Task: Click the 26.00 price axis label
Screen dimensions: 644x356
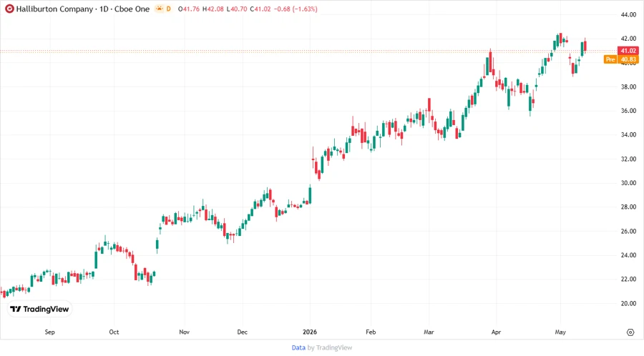Action: [x=628, y=232]
